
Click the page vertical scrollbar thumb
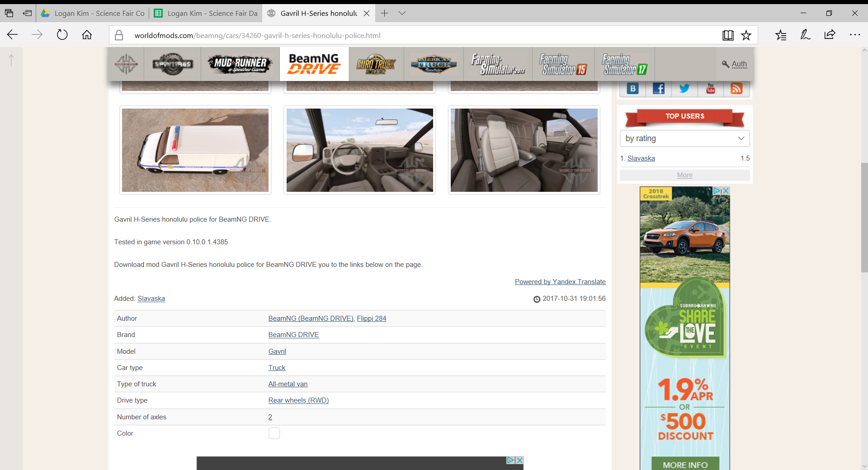[x=864, y=217]
